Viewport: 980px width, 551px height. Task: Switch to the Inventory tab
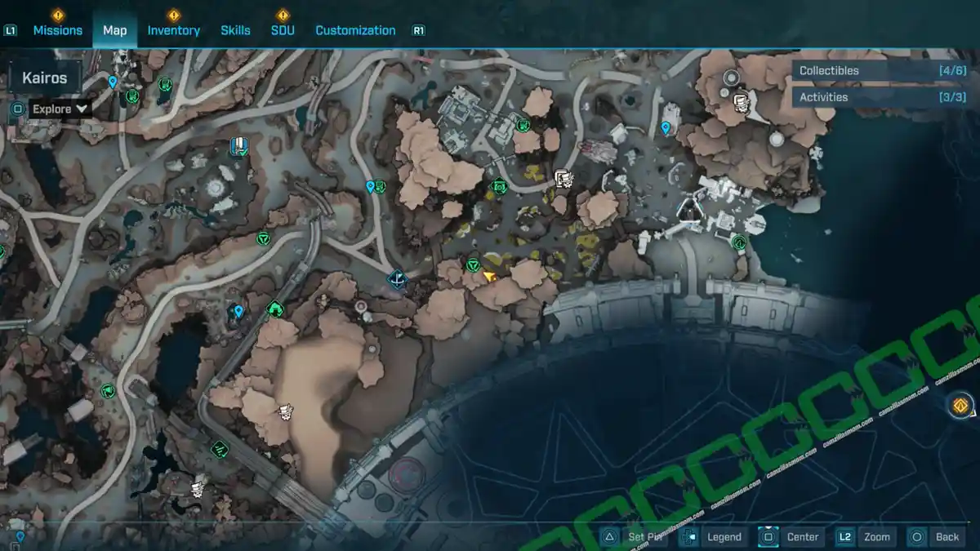click(x=173, y=30)
